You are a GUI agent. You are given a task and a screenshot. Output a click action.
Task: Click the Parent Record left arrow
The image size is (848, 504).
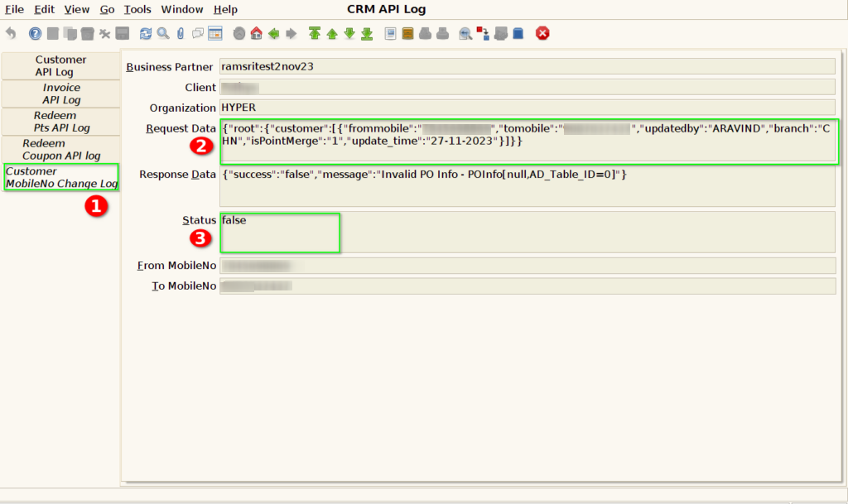(x=273, y=33)
